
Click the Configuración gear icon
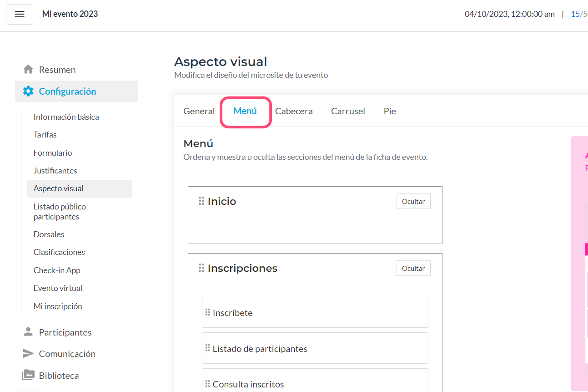click(x=28, y=91)
